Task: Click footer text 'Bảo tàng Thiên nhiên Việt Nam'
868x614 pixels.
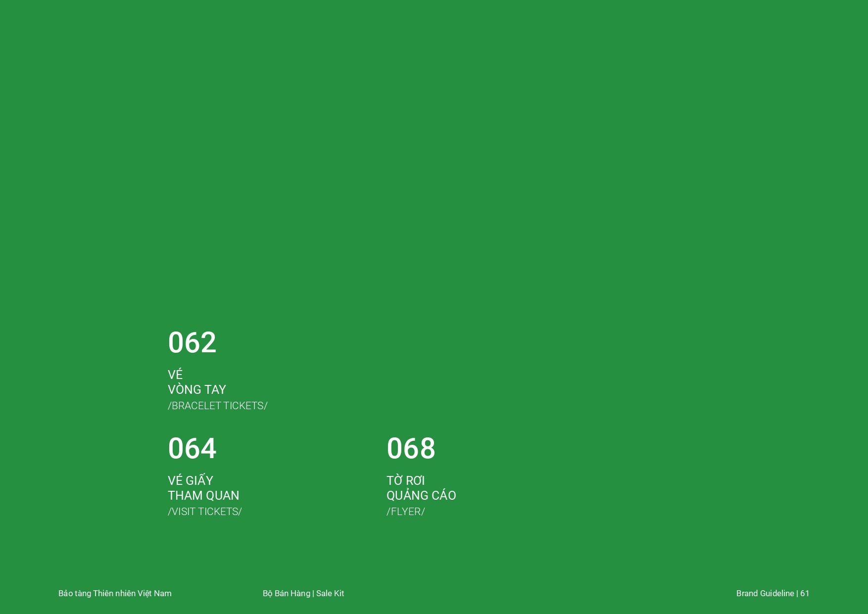Action: click(115, 593)
